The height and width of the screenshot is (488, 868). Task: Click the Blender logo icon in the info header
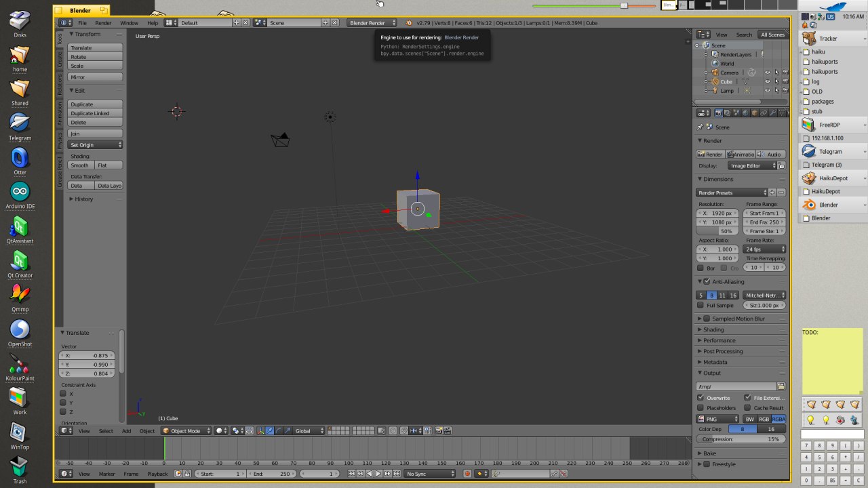[408, 23]
